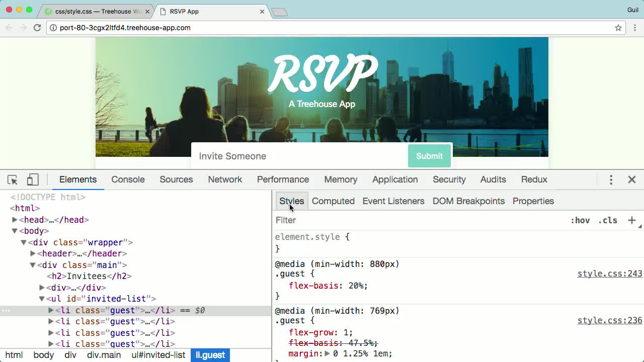
Task: Toggle the device toolbar icon
Action: [x=32, y=179]
